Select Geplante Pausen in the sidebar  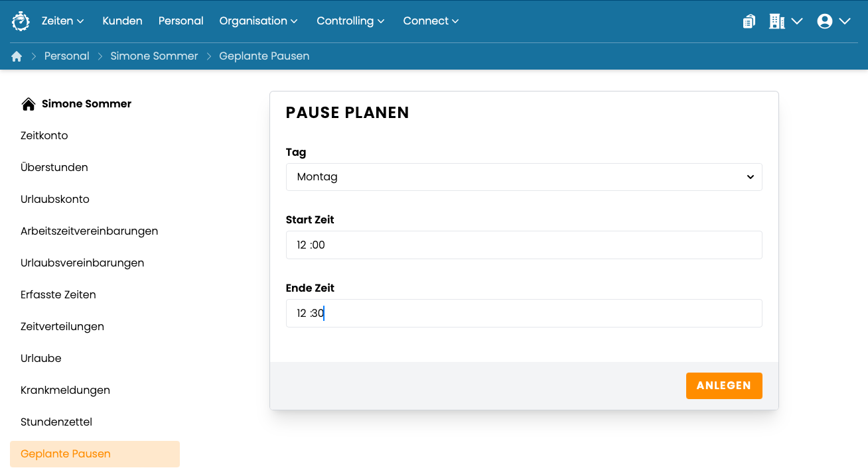[x=95, y=454]
